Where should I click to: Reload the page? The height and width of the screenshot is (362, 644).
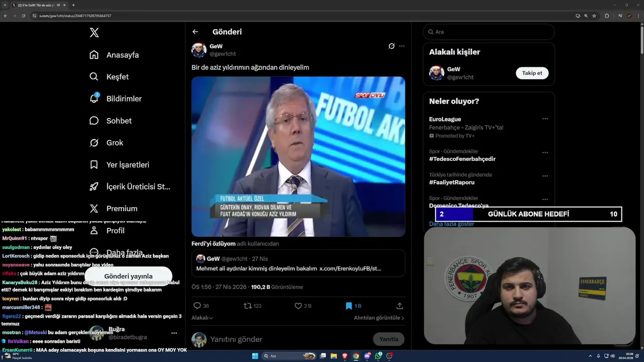click(x=23, y=16)
